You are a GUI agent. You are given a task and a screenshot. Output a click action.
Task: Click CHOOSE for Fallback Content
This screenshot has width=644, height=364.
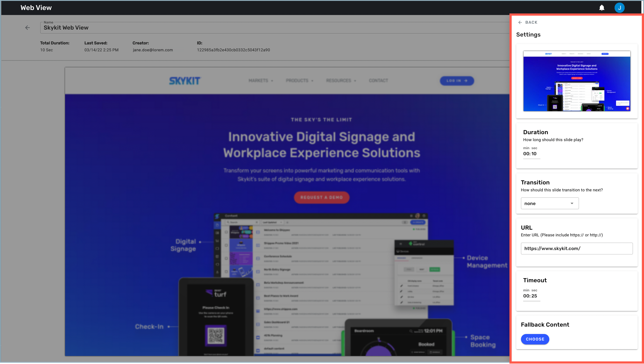coord(535,339)
